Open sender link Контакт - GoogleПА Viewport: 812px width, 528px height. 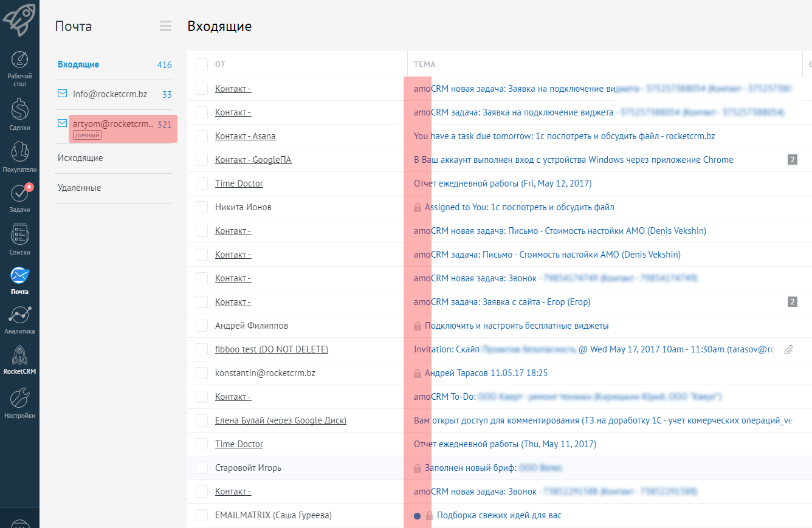click(x=253, y=160)
